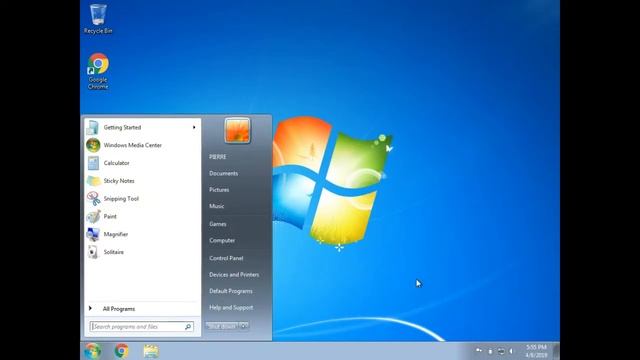Click the Show desktop button at taskbar end
This screenshot has height=360, width=640.
pos(556,351)
